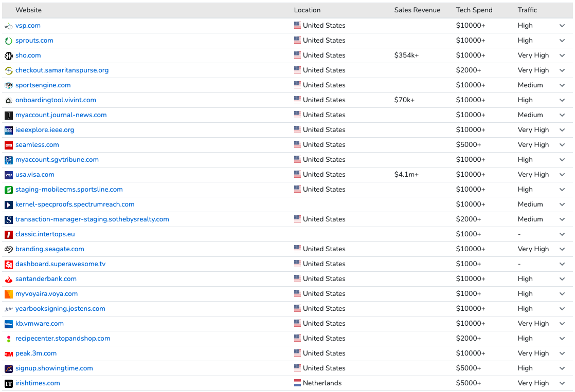Open the checkout.samaritanspurse.org link
This screenshot has width=575, height=392.
tap(62, 70)
